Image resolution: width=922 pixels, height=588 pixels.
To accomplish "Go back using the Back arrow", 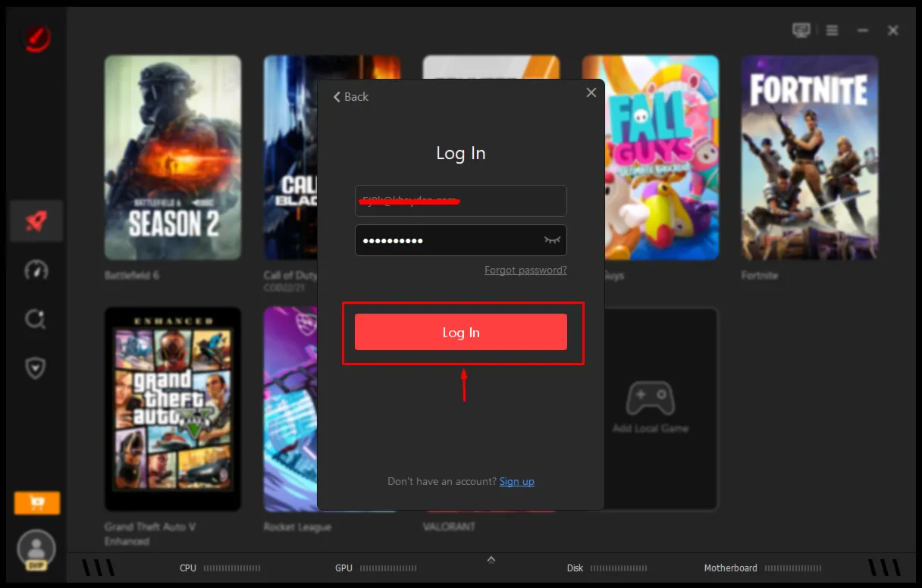I will (351, 97).
